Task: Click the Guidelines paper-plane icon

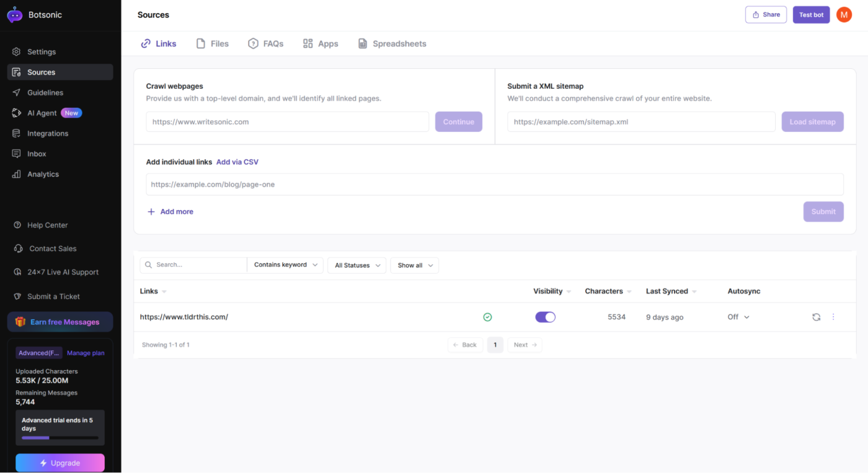Action: (17, 93)
